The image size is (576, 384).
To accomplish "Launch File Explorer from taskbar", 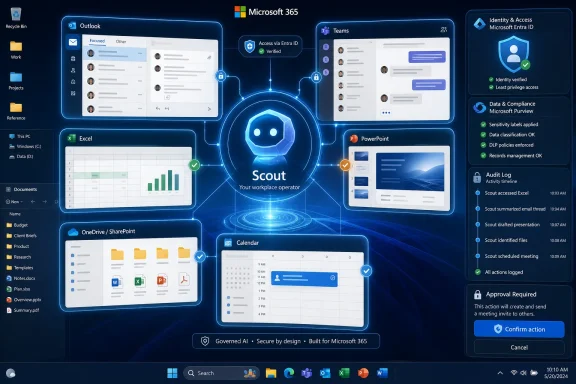I will click(x=271, y=373).
